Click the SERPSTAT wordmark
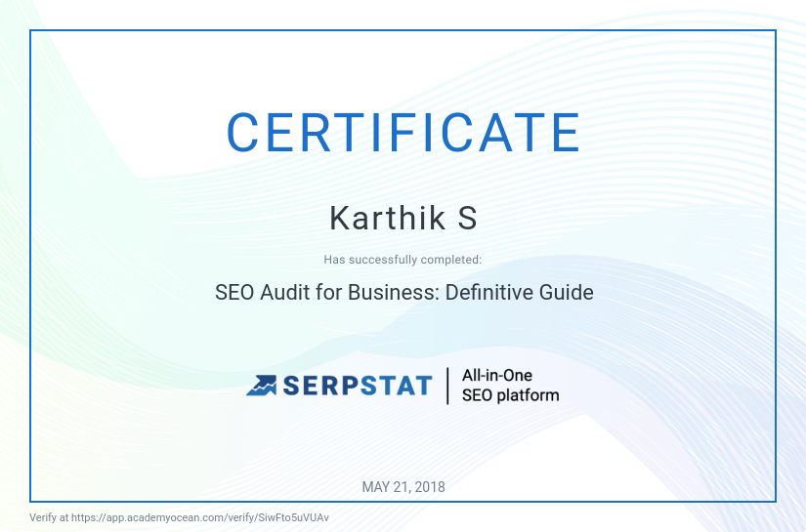The image size is (806, 532). (358, 386)
